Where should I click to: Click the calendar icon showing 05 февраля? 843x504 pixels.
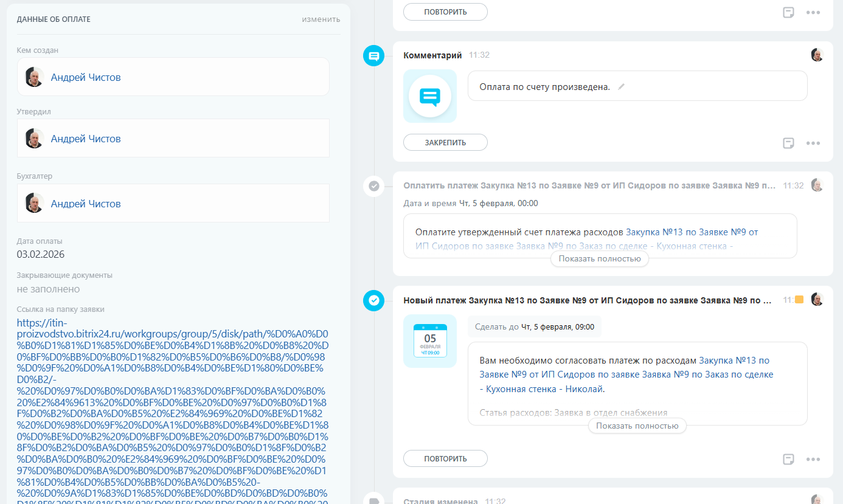[430, 340]
